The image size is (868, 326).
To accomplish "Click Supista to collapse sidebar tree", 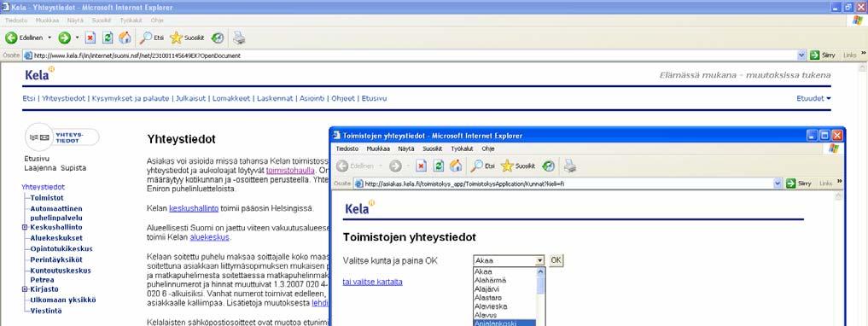I will pyautogui.click(x=73, y=168).
